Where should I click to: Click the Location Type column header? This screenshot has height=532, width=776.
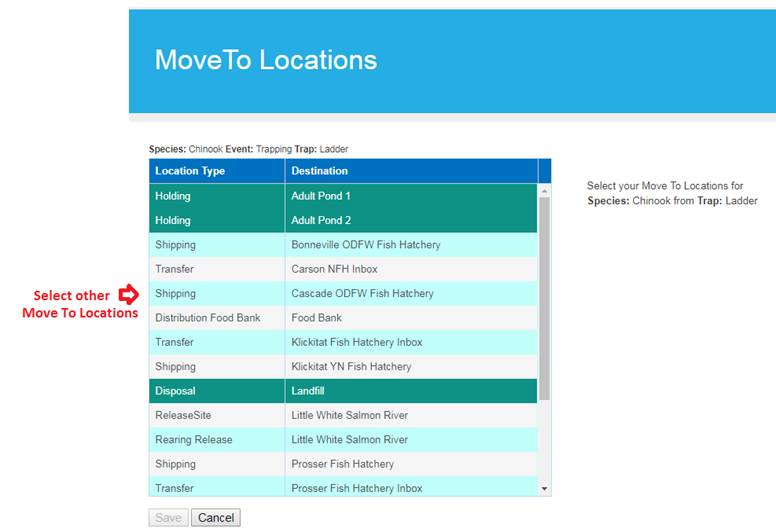click(217, 171)
